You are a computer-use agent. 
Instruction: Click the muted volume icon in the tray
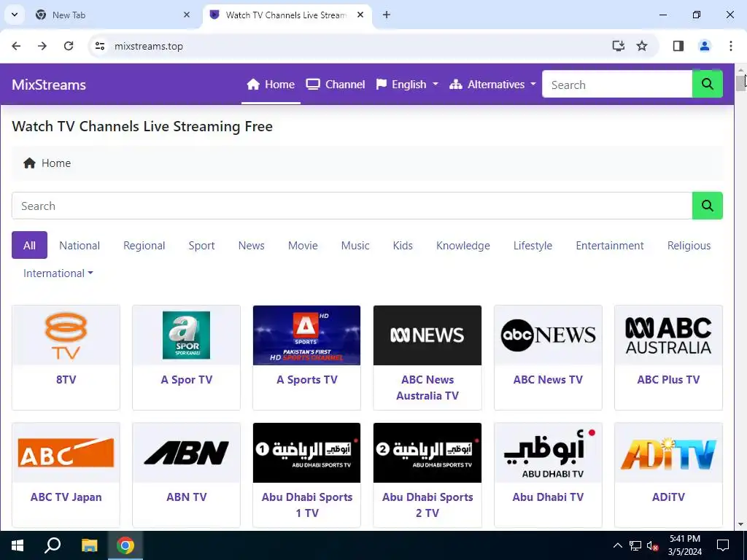tap(652, 545)
